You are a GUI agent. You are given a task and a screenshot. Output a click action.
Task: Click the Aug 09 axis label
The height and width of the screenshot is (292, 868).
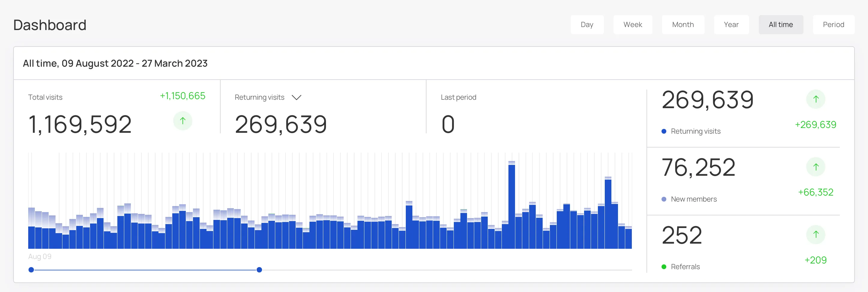40,257
